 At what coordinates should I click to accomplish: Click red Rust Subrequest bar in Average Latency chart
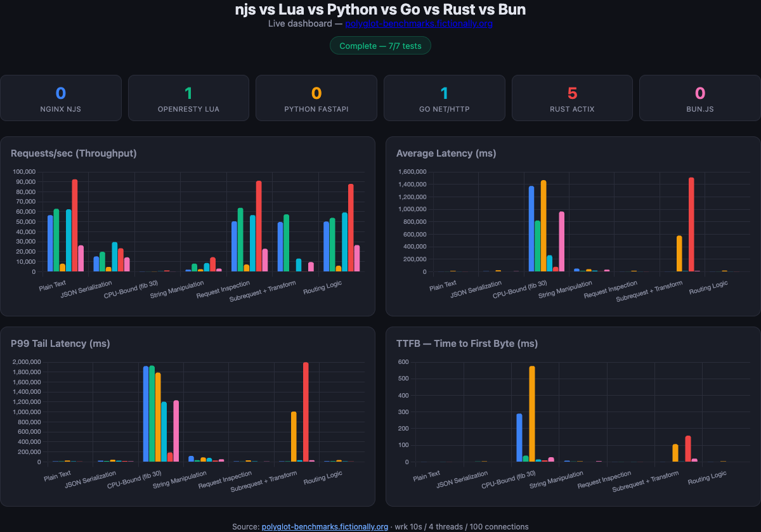coord(691,224)
